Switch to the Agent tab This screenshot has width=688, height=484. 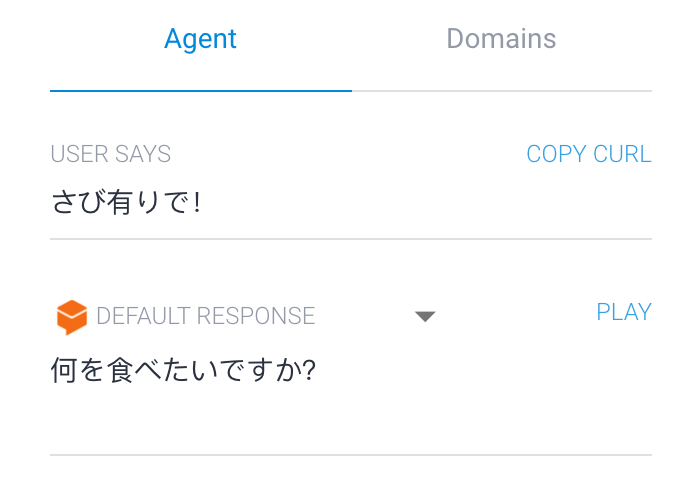click(201, 39)
